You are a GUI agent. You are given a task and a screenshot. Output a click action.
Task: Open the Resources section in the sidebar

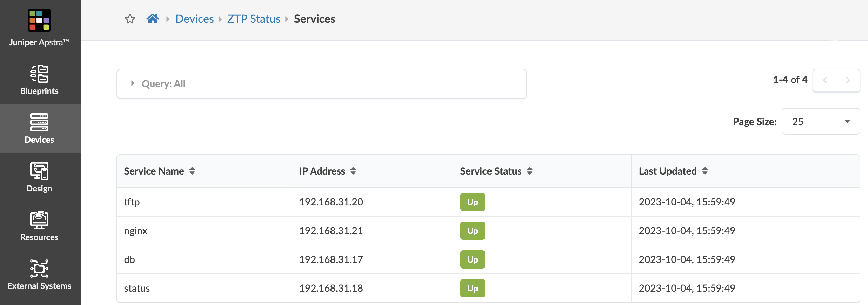[x=39, y=226]
